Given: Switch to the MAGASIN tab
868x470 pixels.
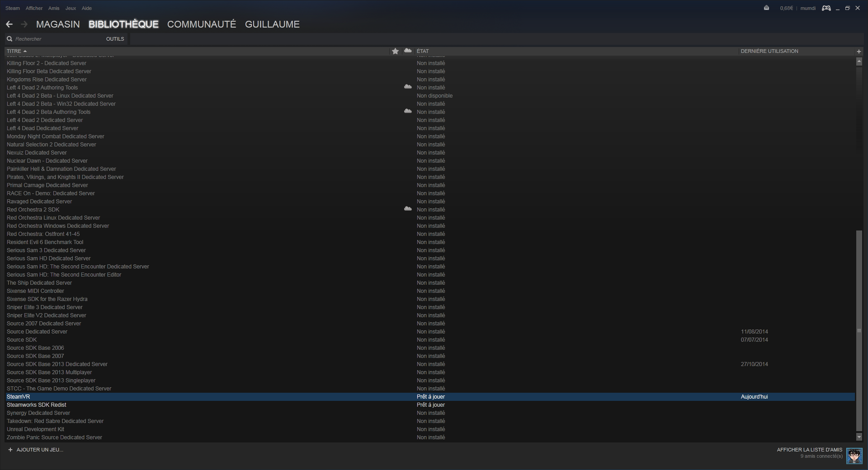Looking at the screenshot, I should click(58, 24).
